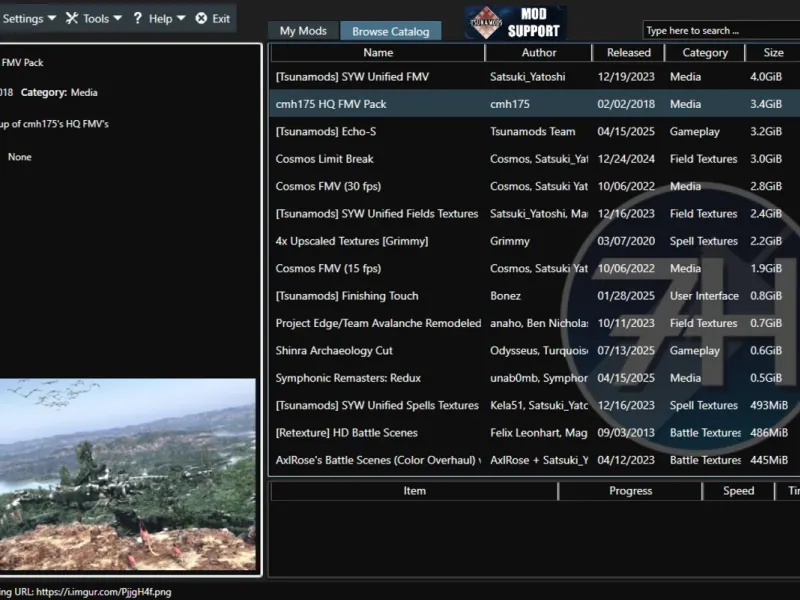
Task: Sort catalog by Size column
Action: [x=773, y=53]
